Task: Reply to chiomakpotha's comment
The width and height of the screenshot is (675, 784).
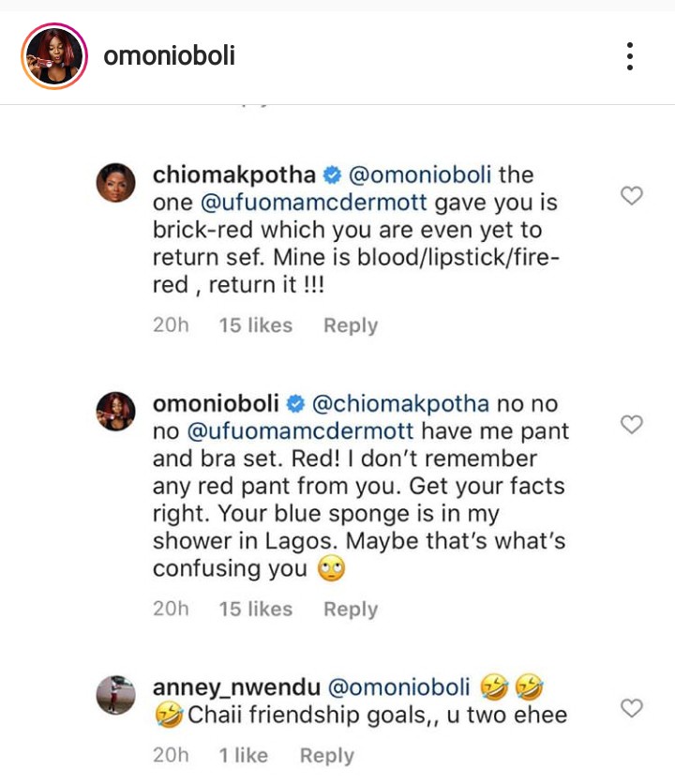Action: [x=351, y=325]
